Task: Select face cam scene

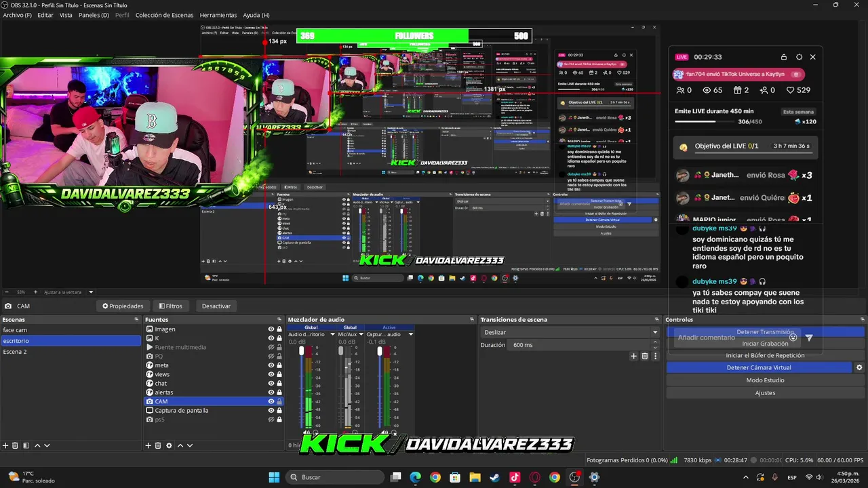Action: [71, 329]
